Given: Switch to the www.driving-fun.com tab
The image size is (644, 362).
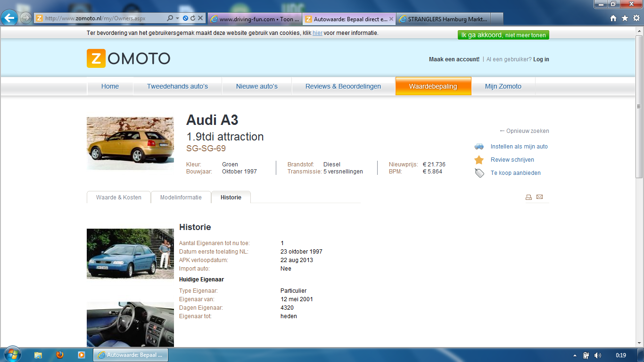Looking at the screenshot, I should click(254, 19).
